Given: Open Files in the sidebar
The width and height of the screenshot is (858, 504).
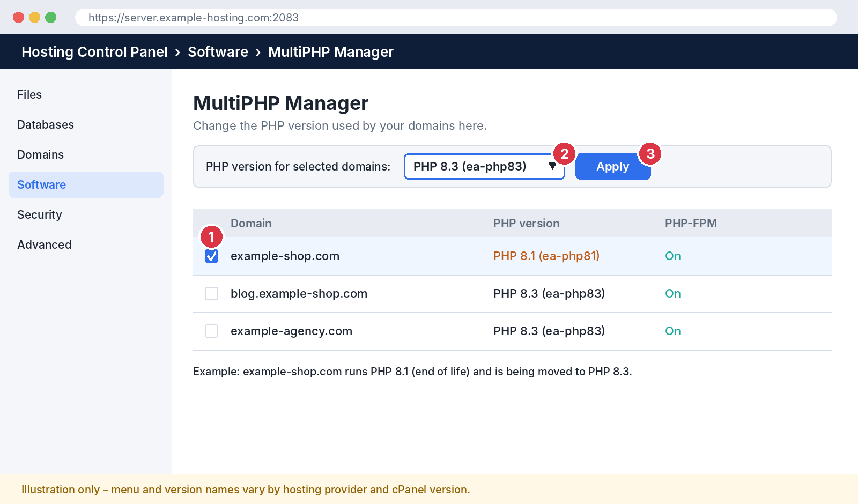Looking at the screenshot, I should pos(86,94).
